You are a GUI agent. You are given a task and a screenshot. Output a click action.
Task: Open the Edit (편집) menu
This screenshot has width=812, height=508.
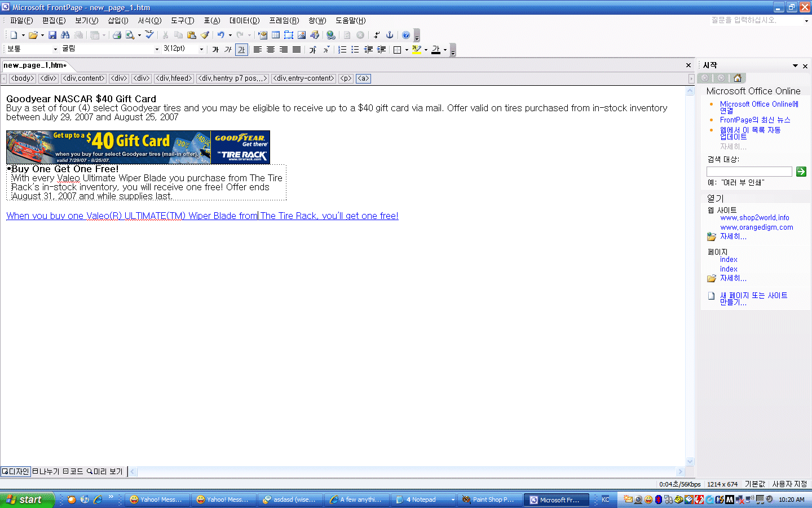[54, 20]
